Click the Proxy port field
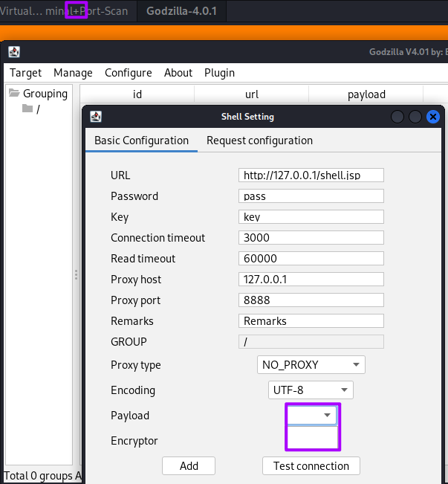The width and height of the screenshot is (448, 484). (x=311, y=300)
